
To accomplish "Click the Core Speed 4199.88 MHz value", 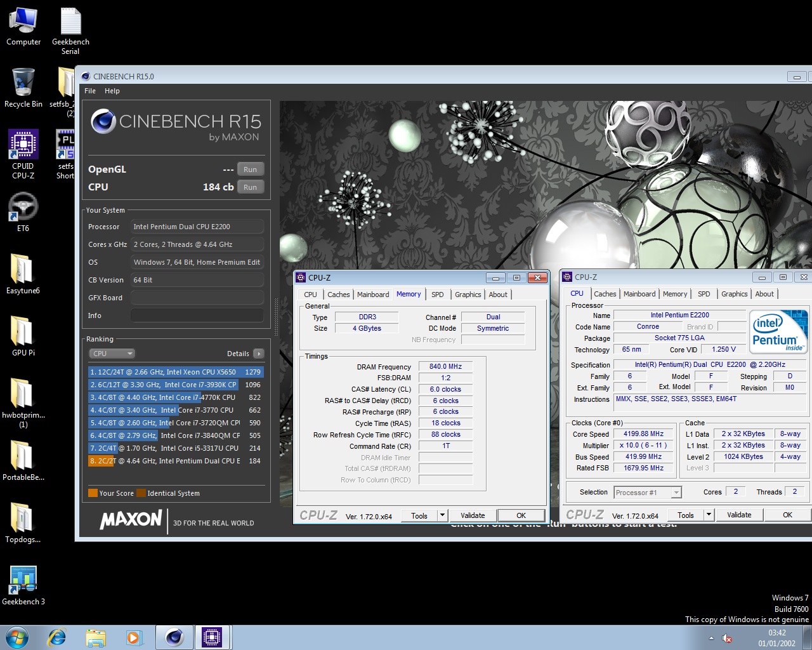I will tap(644, 434).
